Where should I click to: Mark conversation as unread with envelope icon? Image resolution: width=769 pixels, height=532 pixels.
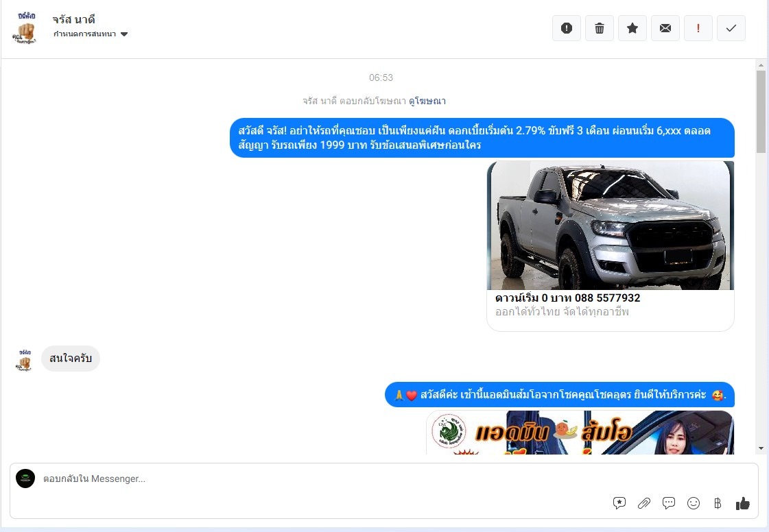[x=665, y=28]
